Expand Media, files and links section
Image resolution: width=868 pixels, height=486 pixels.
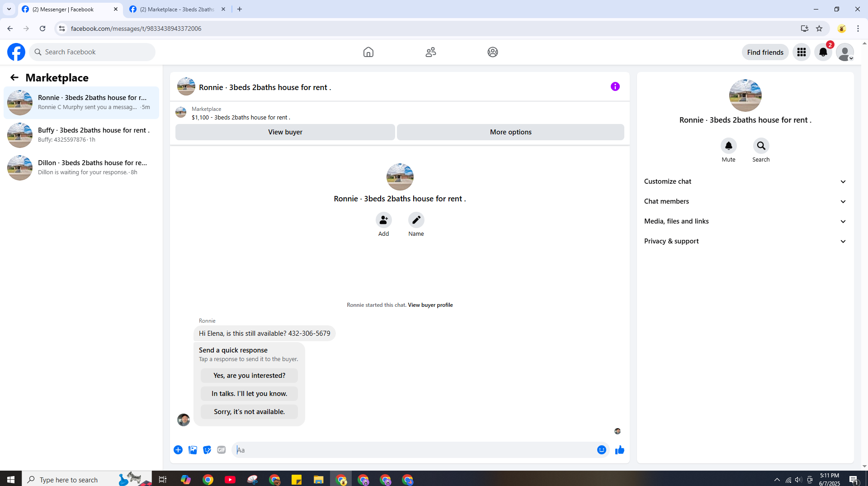click(x=745, y=221)
